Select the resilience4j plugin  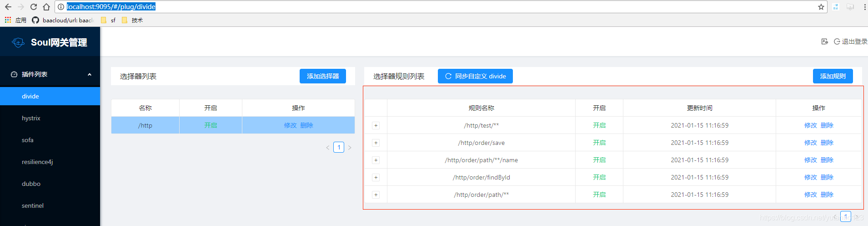click(x=50, y=162)
